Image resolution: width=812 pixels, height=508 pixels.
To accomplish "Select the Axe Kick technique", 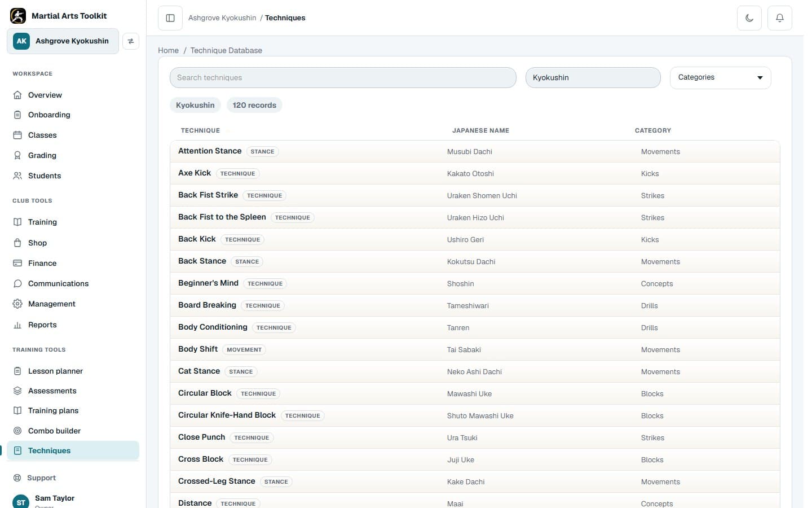I will point(195,173).
